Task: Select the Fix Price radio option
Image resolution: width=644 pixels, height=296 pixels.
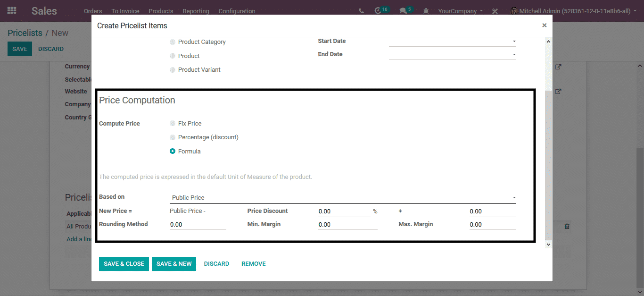Action: (x=173, y=124)
